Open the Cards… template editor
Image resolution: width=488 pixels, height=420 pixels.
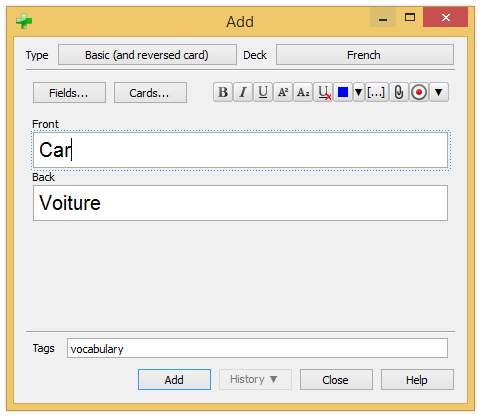(150, 93)
